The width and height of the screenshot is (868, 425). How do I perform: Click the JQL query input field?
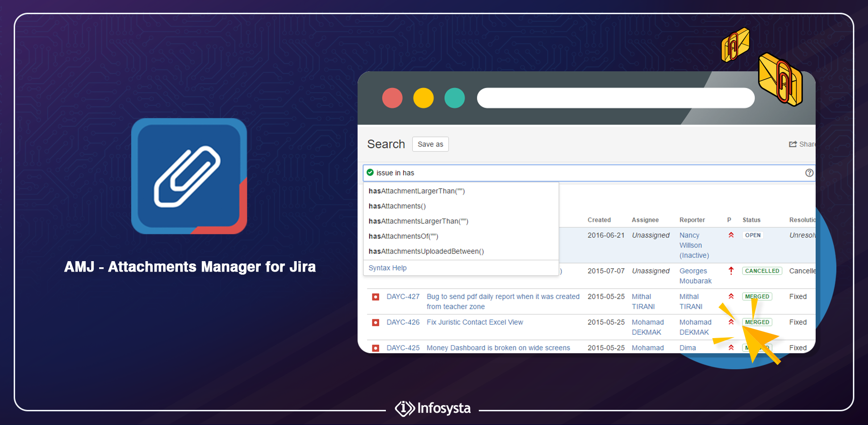pos(589,173)
